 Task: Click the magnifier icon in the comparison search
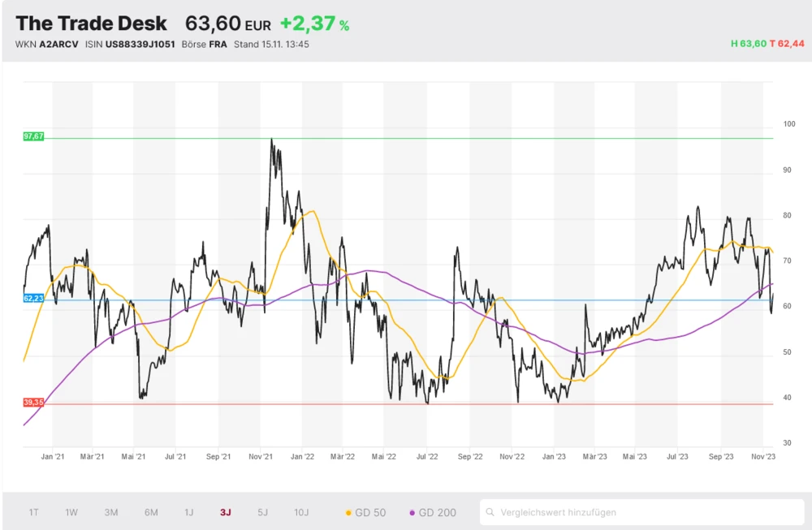490,512
